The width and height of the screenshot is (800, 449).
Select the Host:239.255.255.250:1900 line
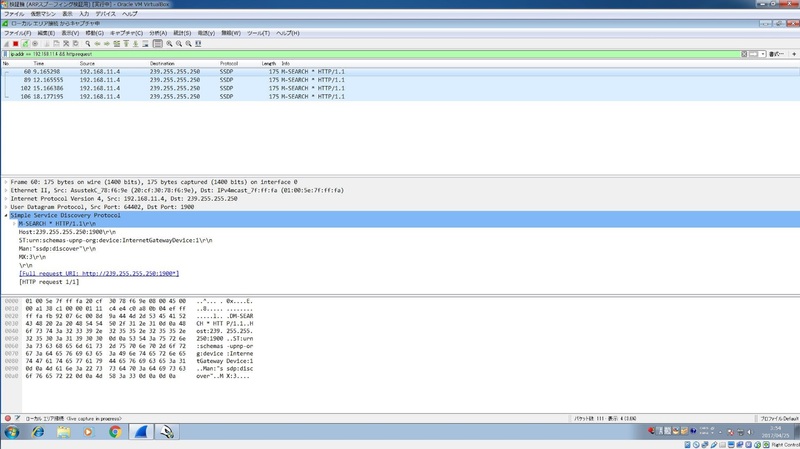(67, 232)
